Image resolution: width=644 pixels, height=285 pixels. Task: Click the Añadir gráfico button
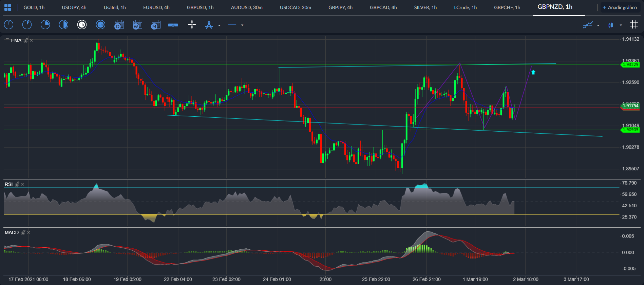619,7
